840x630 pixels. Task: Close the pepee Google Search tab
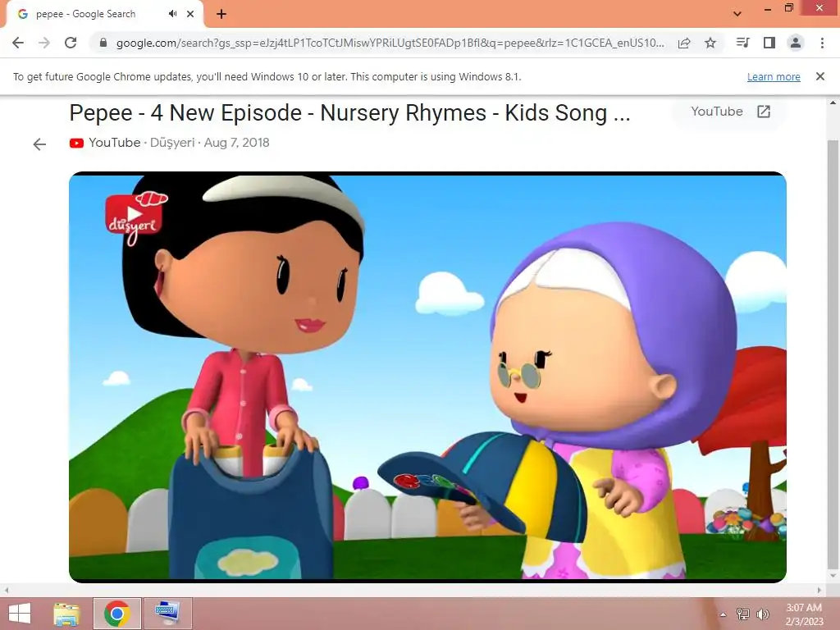[x=190, y=14]
